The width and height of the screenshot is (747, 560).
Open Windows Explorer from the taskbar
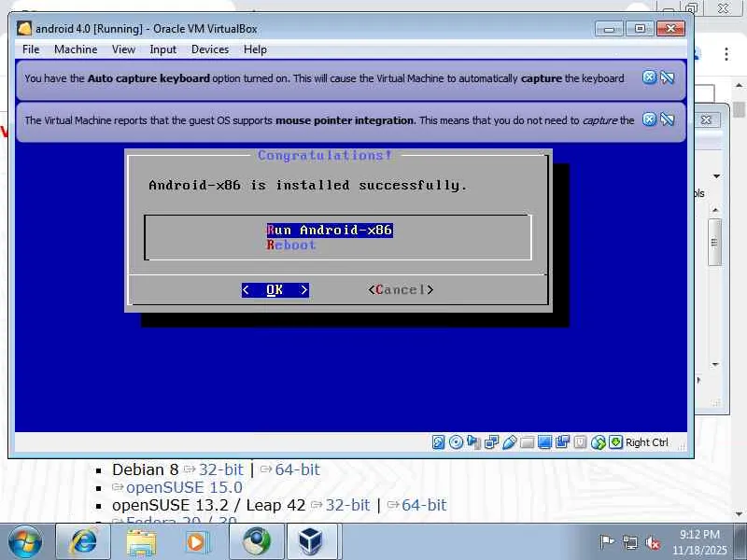pos(141,542)
